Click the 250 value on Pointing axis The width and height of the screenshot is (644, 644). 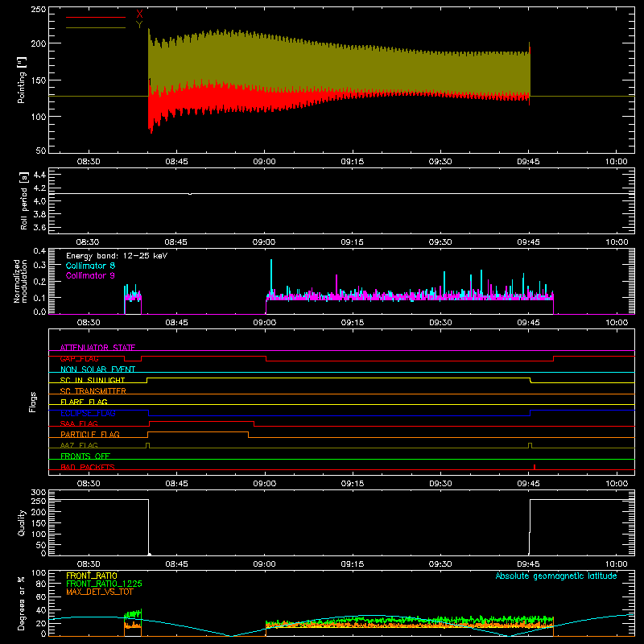(39, 10)
